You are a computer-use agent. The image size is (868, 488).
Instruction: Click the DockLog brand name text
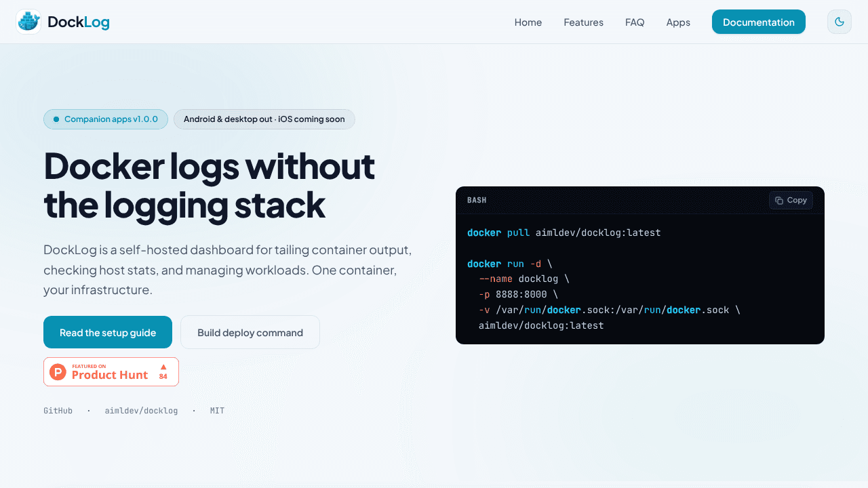(78, 22)
